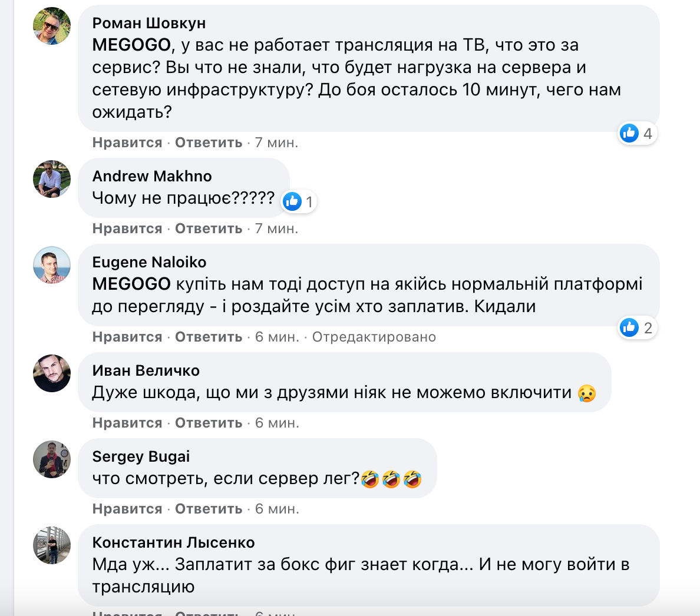Open Роман Шовкун's profile by clicking his name
Viewport: 700px width, 616px height.
coord(148,22)
